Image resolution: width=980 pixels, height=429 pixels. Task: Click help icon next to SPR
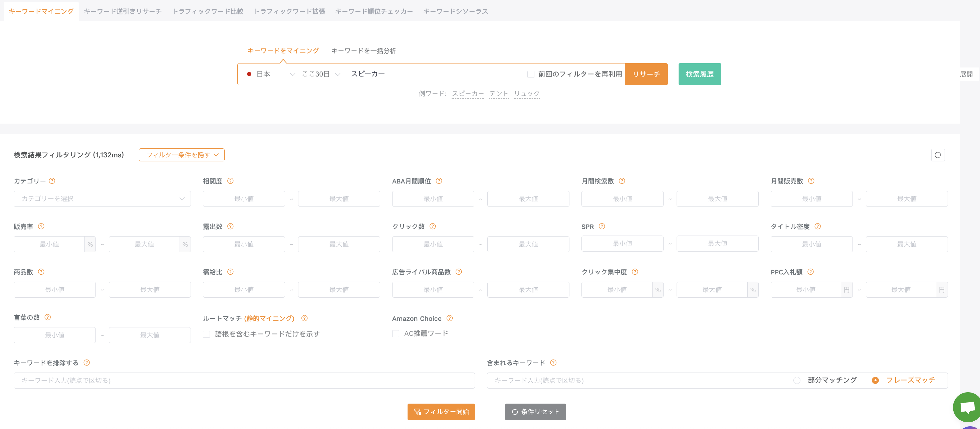601,226
